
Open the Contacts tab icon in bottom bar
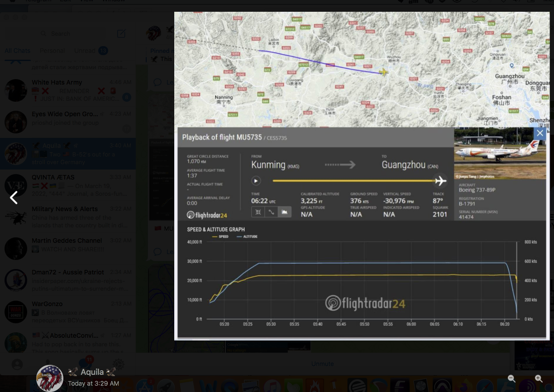click(x=17, y=364)
